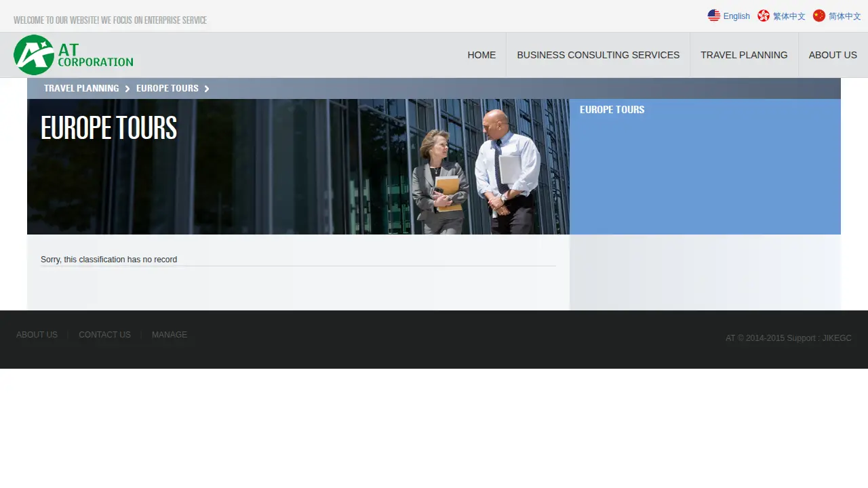
Task: Click the Hong Kong flag icon
Action: 764,16
